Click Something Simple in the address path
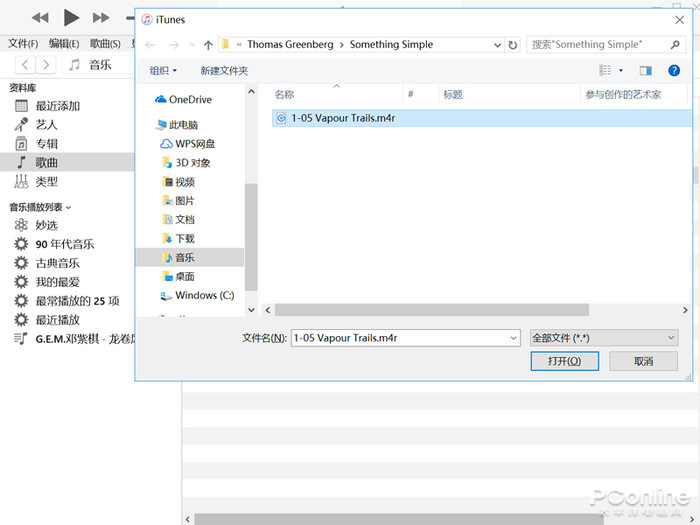 pos(391,45)
